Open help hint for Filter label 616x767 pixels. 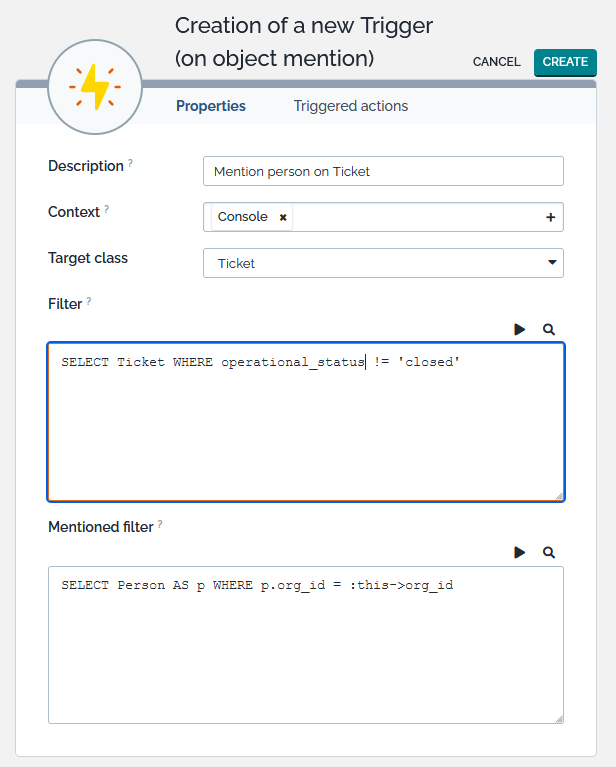tap(89, 301)
